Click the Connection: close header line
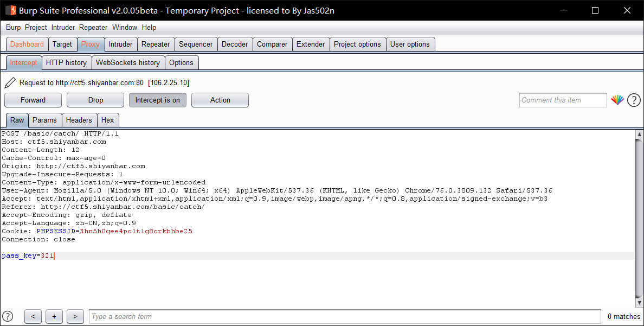Viewport: 644px width, 326px height. click(38, 239)
